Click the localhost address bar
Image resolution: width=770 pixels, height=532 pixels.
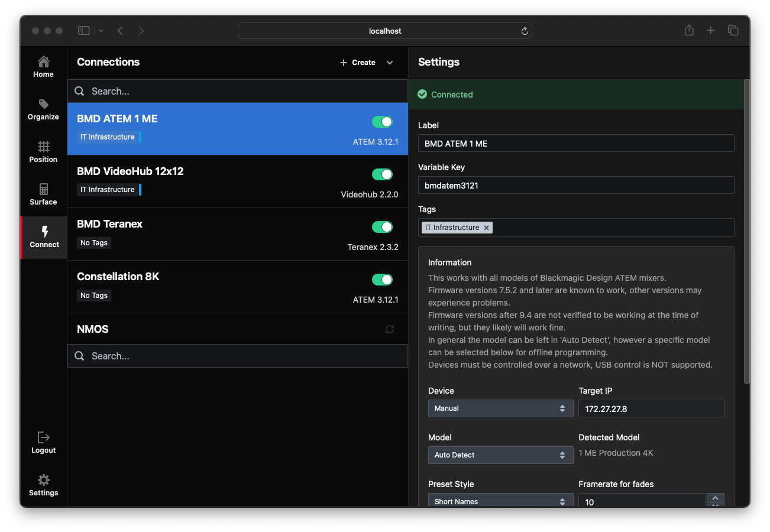(385, 31)
